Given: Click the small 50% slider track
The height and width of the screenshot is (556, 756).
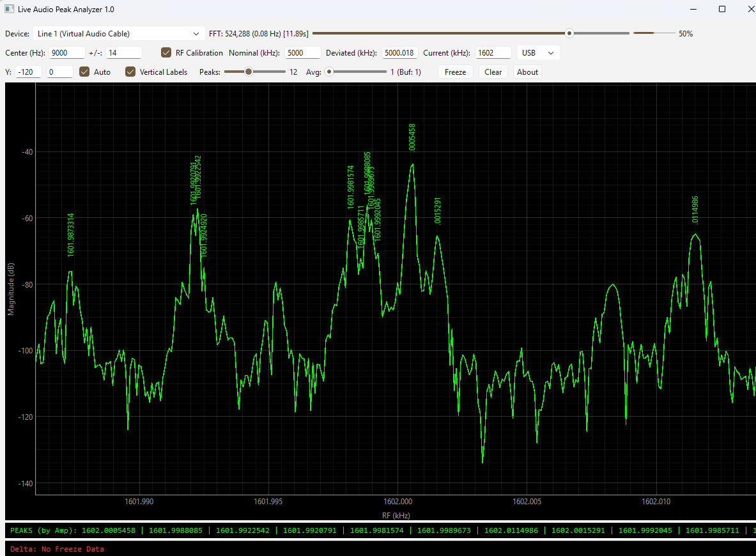Looking at the screenshot, I should coord(654,33).
